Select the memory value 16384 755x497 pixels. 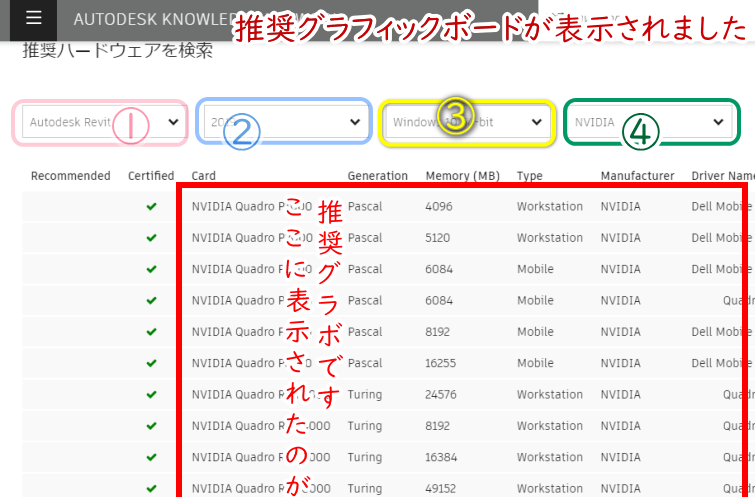click(441, 457)
